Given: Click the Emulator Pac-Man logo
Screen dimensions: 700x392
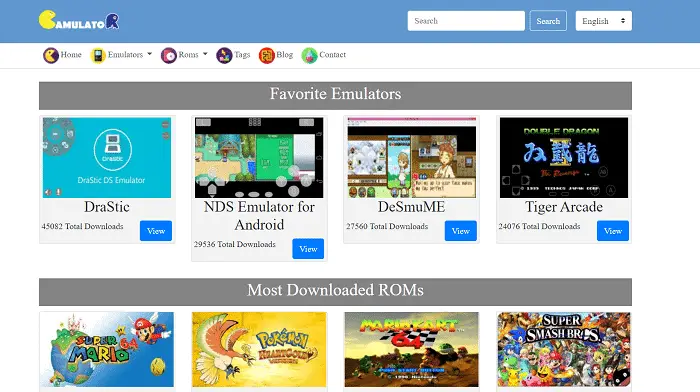Looking at the screenshot, I should pos(79,20).
